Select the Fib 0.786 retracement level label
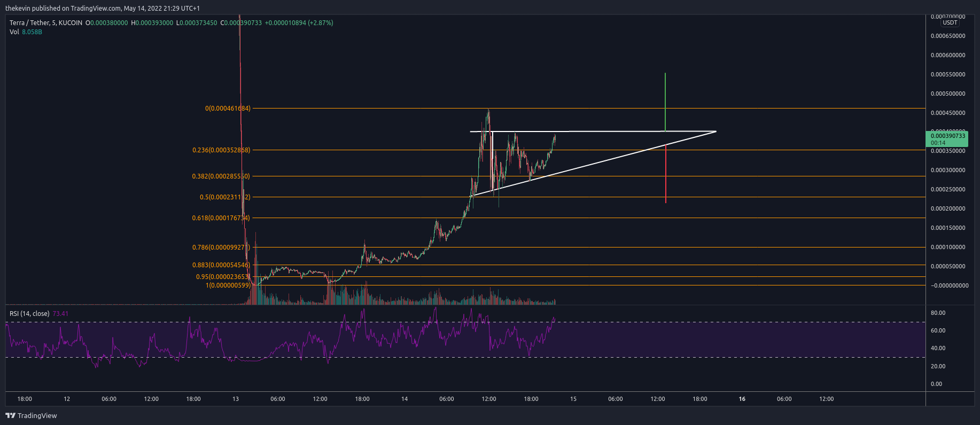Viewport: 980px width, 425px height. pyautogui.click(x=221, y=248)
